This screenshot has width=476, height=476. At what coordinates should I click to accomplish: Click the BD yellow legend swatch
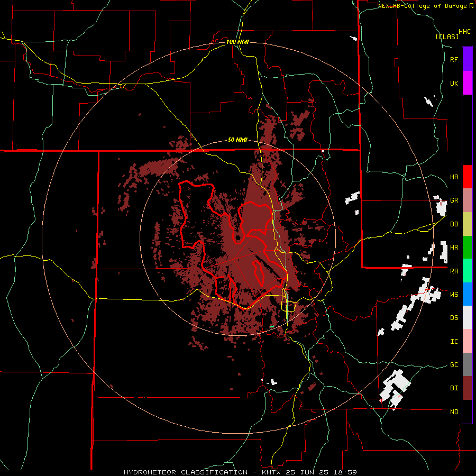coord(467,224)
